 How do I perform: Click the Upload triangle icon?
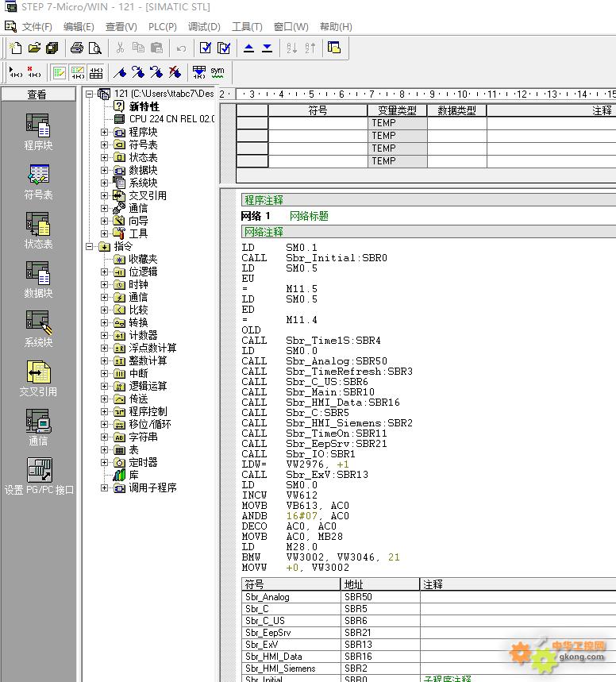tap(248, 48)
